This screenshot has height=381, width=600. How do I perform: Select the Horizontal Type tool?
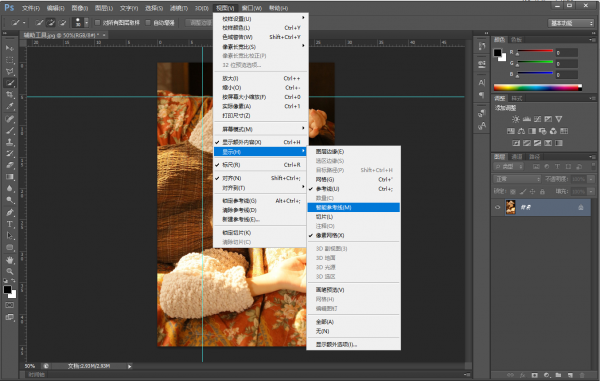10,224
